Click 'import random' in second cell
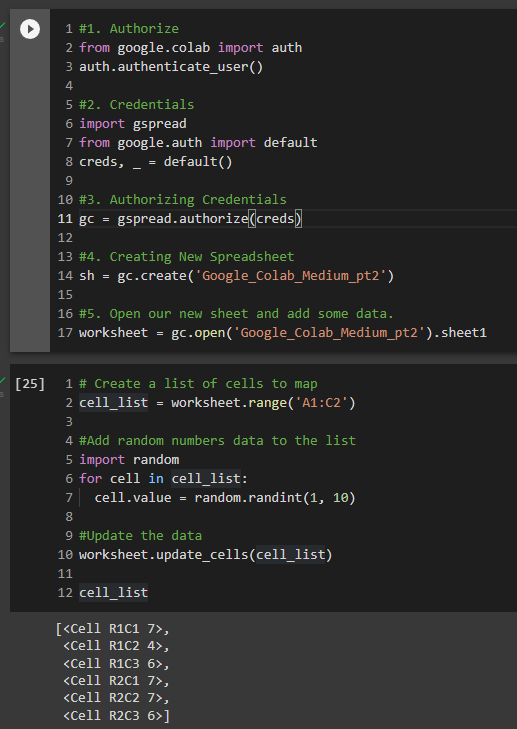 point(129,460)
